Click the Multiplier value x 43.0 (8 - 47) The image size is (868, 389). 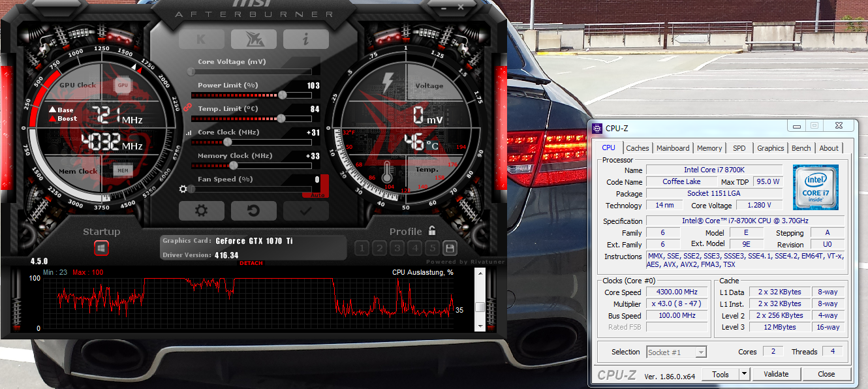pos(678,303)
